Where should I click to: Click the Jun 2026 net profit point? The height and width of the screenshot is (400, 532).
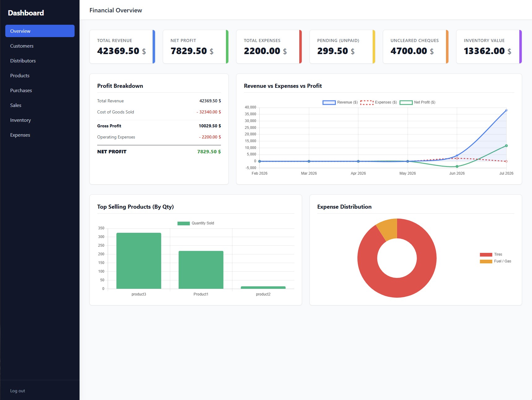click(x=457, y=167)
